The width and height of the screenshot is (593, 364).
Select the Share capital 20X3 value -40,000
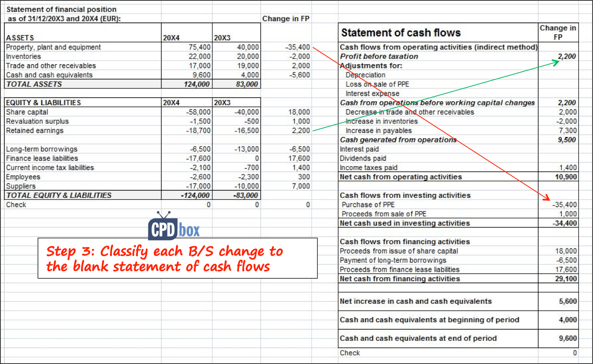point(247,112)
